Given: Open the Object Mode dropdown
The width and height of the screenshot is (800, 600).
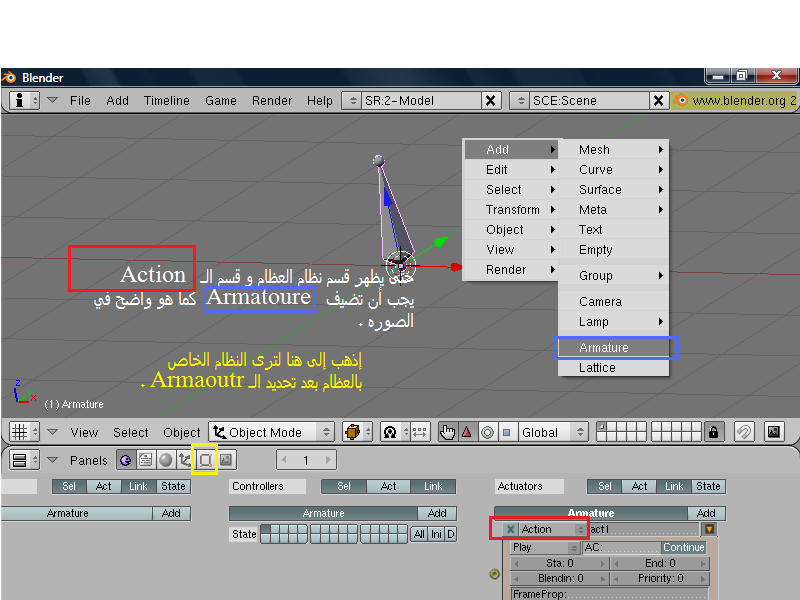Looking at the screenshot, I should (271, 432).
